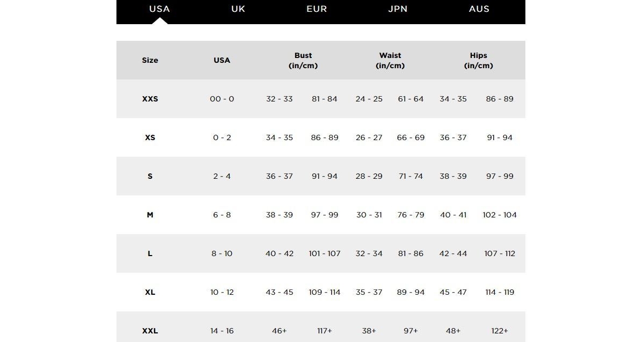Click the S size row label
Image resolution: width=644 pixels, height=342 pixels.
(150, 176)
